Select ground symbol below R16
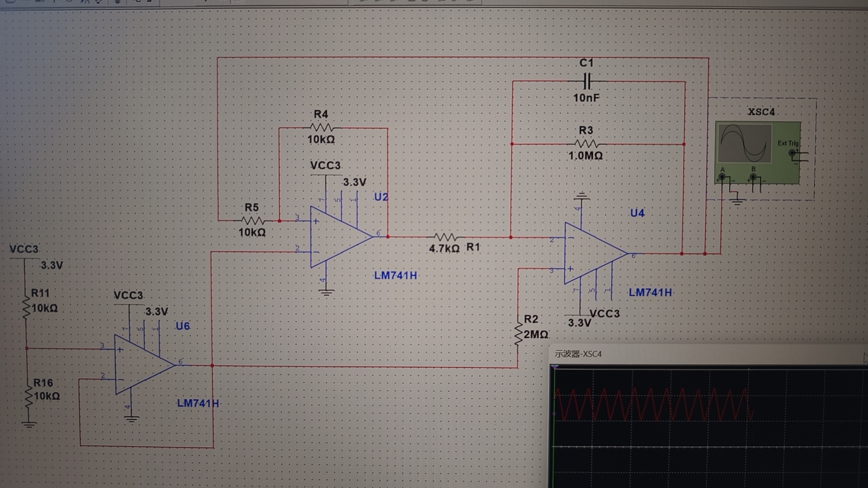The image size is (868, 488). pyautogui.click(x=28, y=424)
